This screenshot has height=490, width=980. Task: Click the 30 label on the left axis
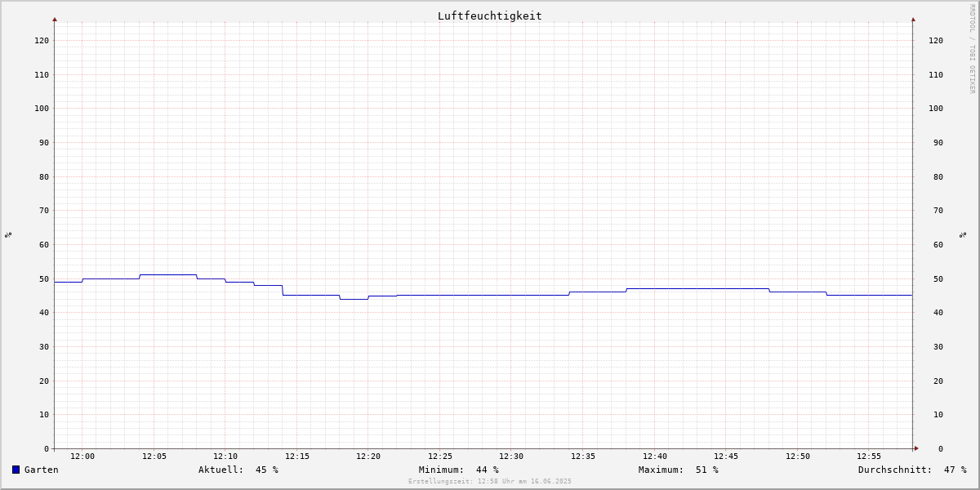[44, 346]
